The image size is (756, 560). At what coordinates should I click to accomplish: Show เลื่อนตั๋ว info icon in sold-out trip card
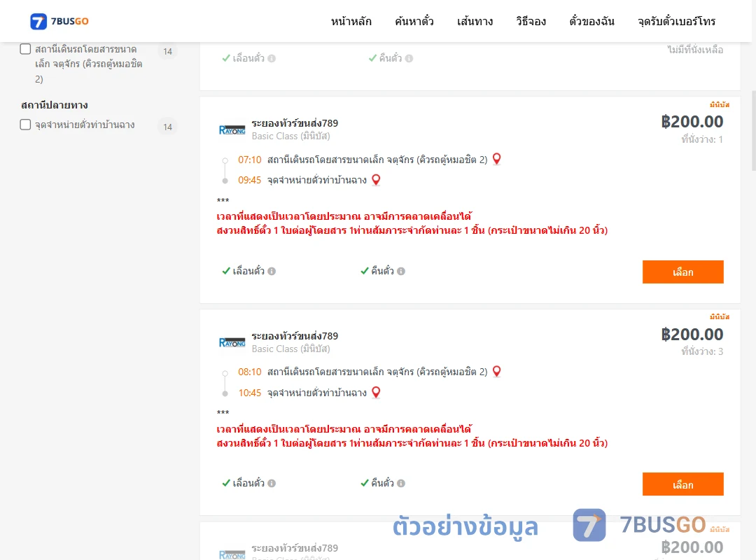pyautogui.click(x=272, y=58)
